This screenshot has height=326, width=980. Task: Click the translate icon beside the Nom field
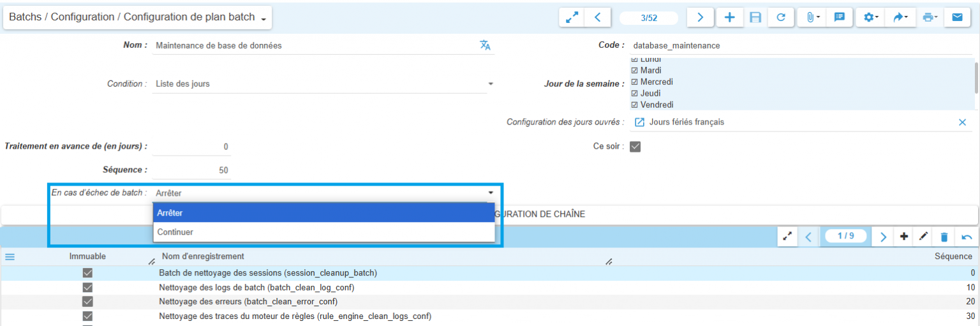[486, 45]
